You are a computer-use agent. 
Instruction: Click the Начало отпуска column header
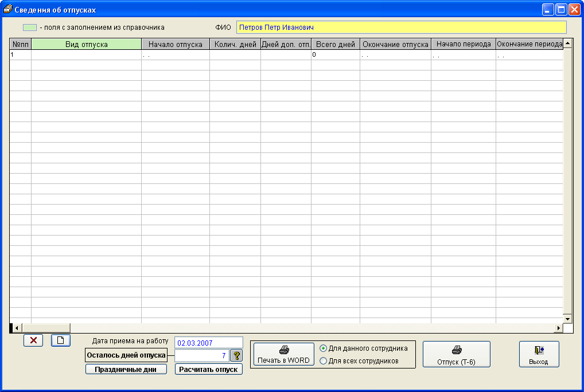click(175, 45)
